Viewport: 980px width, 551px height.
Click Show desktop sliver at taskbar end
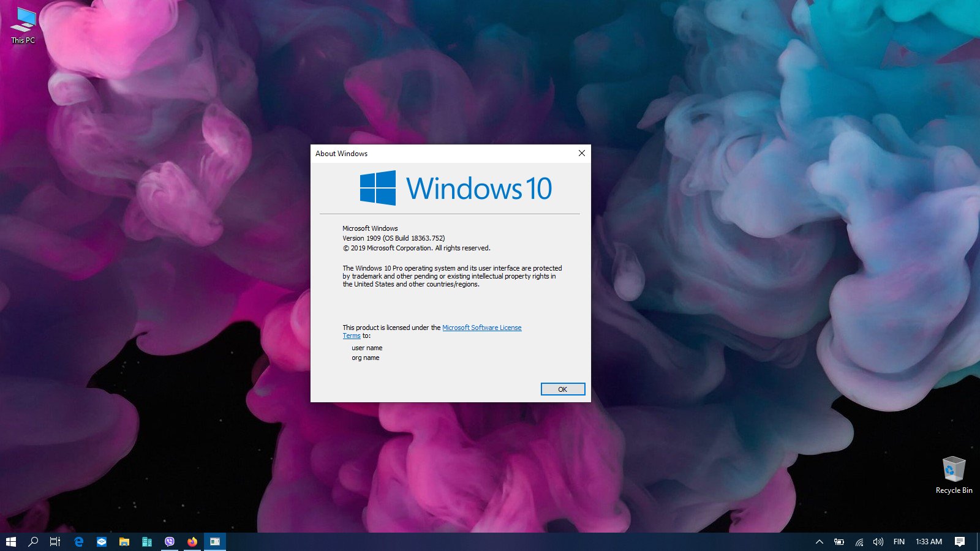pos(978,542)
